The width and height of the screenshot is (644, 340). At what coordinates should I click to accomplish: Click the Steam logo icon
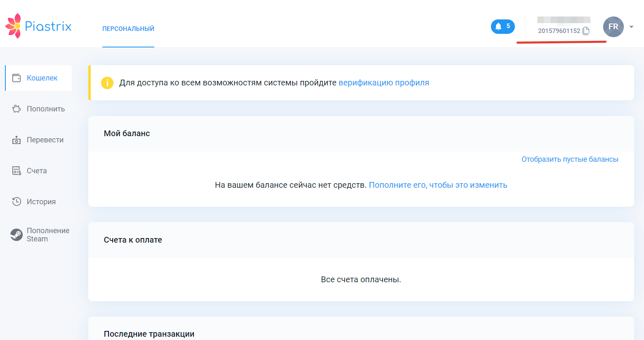pyautogui.click(x=17, y=235)
